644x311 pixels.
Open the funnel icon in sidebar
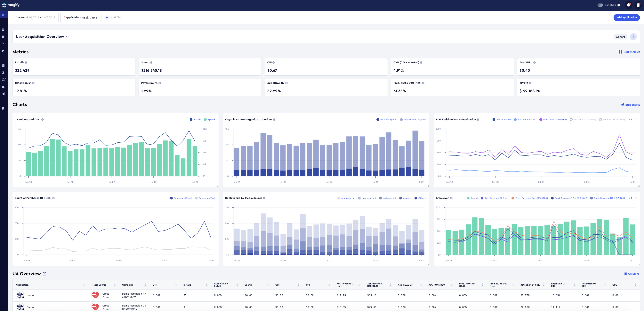(x=3, y=44)
